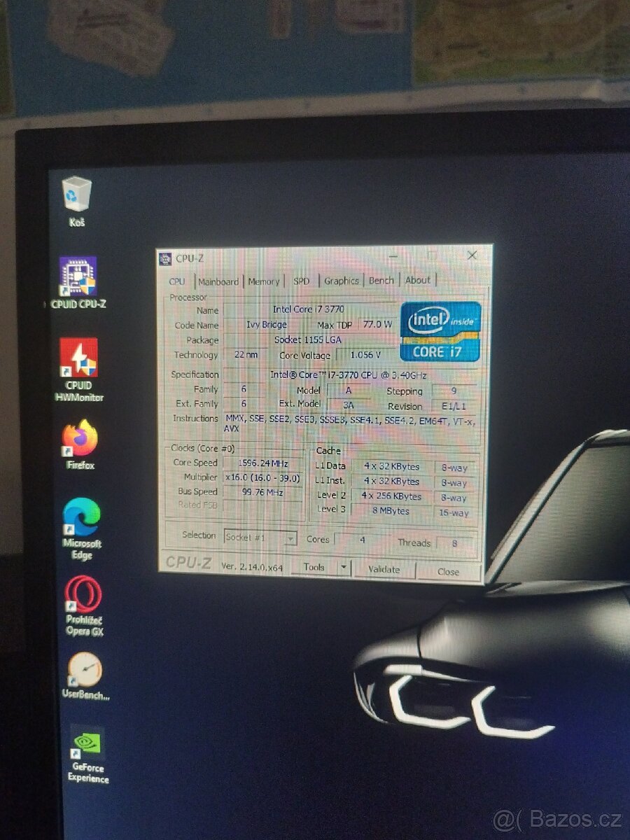The height and width of the screenshot is (840, 630).
Task: Click the L1 Data value 4 x 32 KBytes
Action: pos(391,466)
